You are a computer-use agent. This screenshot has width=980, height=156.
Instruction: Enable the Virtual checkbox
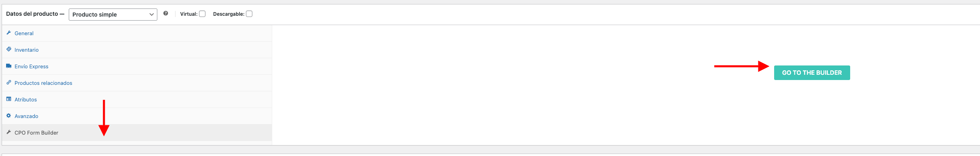click(202, 14)
